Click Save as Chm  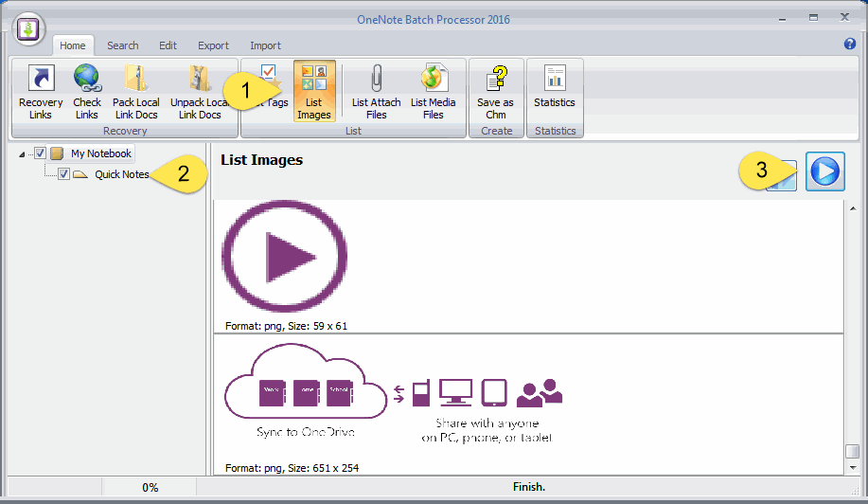495,91
